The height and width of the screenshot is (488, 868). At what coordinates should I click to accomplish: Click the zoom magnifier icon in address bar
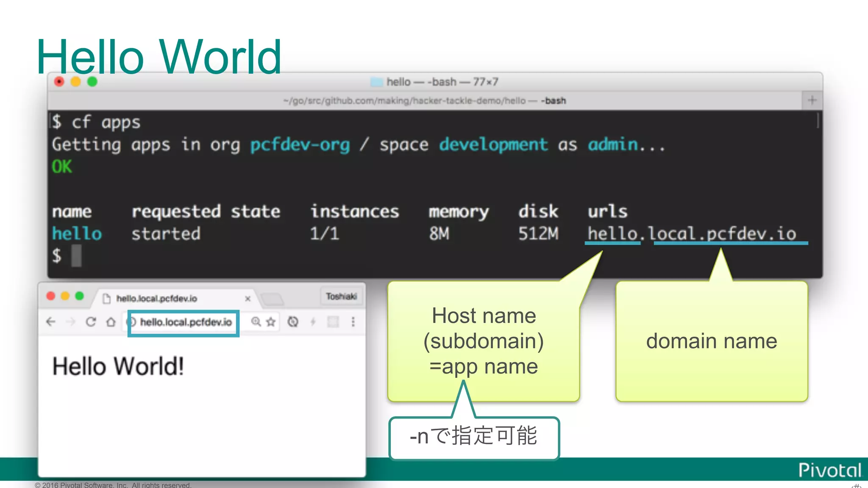coord(256,322)
